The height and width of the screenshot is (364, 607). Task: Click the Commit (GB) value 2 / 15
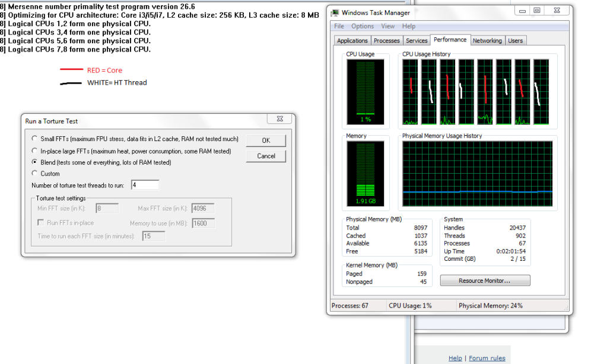518,259
